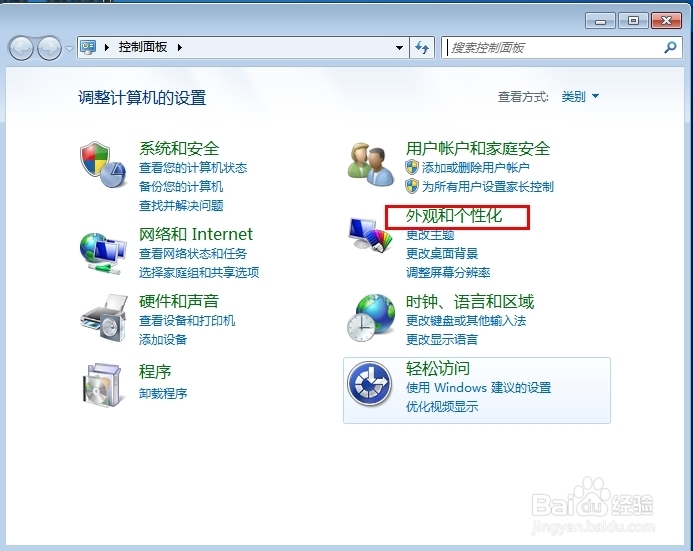
Task: Open 备份您的计算机 link
Action: pos(181,186)
